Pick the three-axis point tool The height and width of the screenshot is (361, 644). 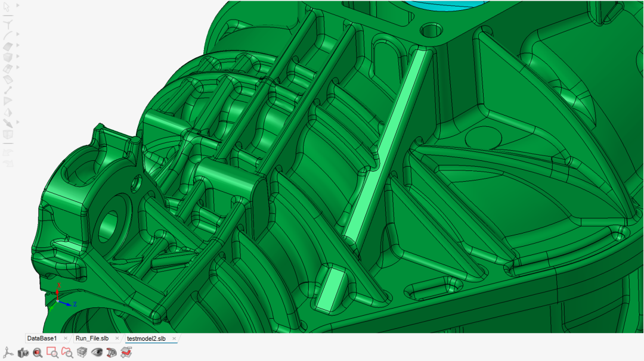(x=8, y=24)
